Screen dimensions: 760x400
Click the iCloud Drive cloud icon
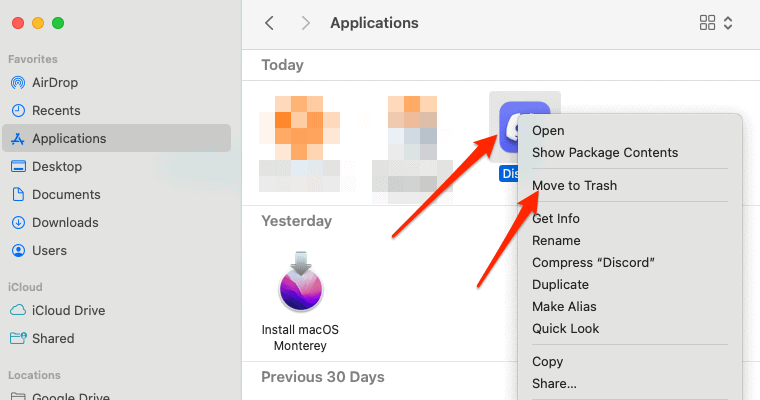tap(18, 311)
